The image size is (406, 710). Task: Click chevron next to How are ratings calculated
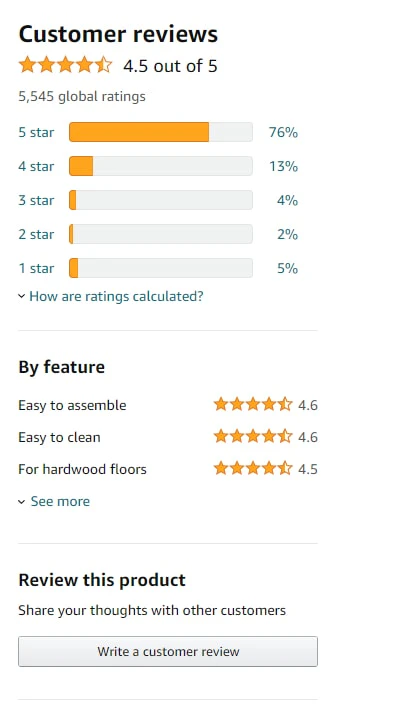click(x=21, y=297)
